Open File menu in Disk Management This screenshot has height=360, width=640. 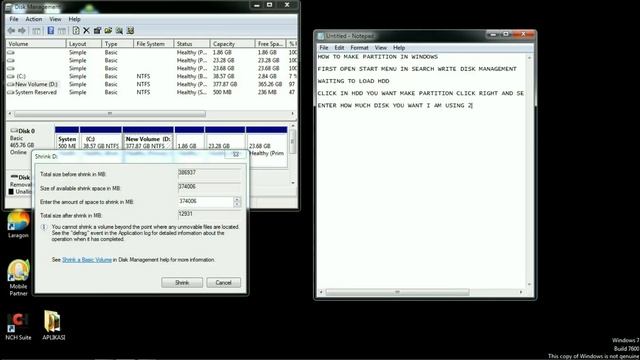tap(13, 19)
